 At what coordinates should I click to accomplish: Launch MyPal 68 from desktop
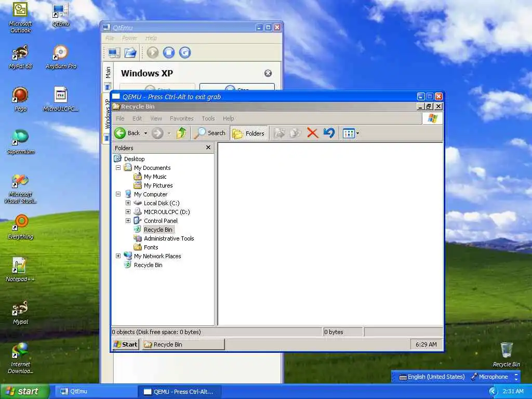point(20,57)
